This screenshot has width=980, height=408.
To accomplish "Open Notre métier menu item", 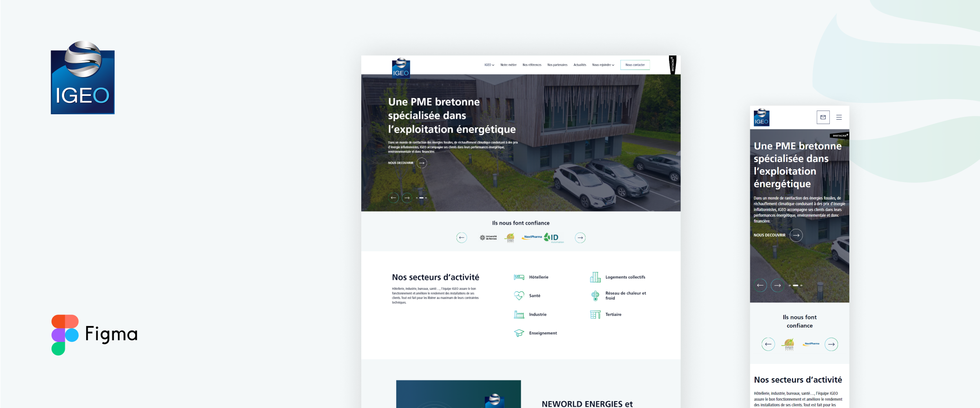I will tap(508, 65).
